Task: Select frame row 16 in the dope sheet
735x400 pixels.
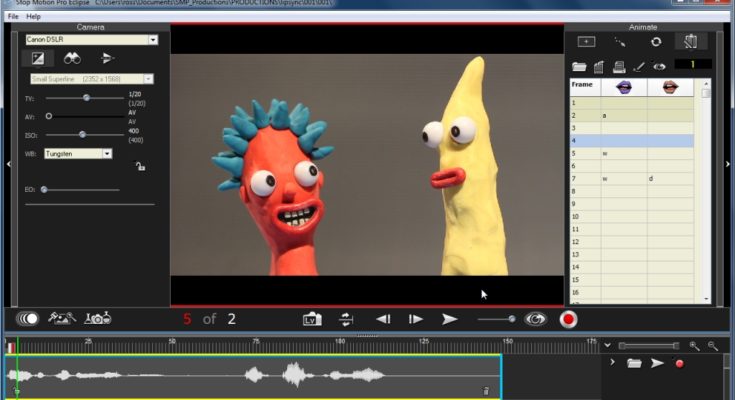Action: tap(632, 293)
